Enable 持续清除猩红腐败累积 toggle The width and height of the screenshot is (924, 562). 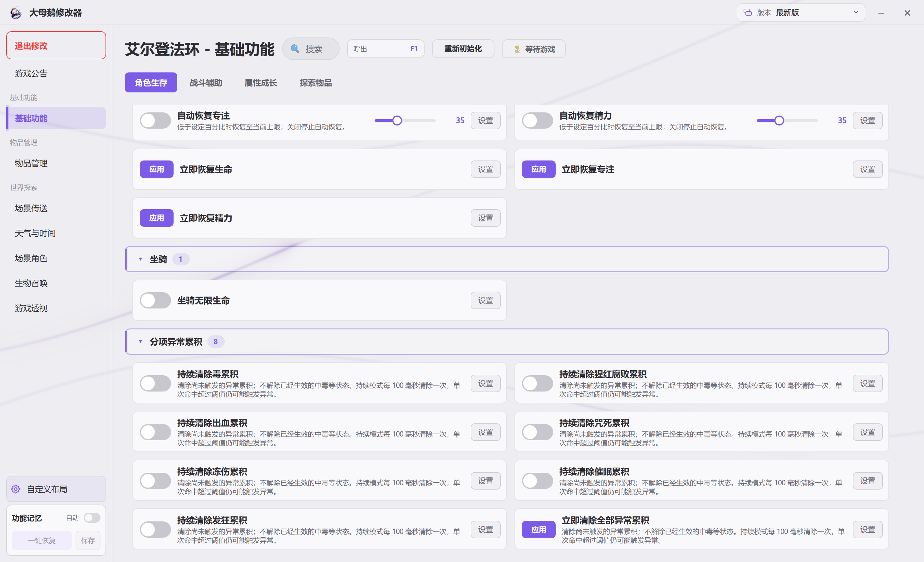click(537, 383)
